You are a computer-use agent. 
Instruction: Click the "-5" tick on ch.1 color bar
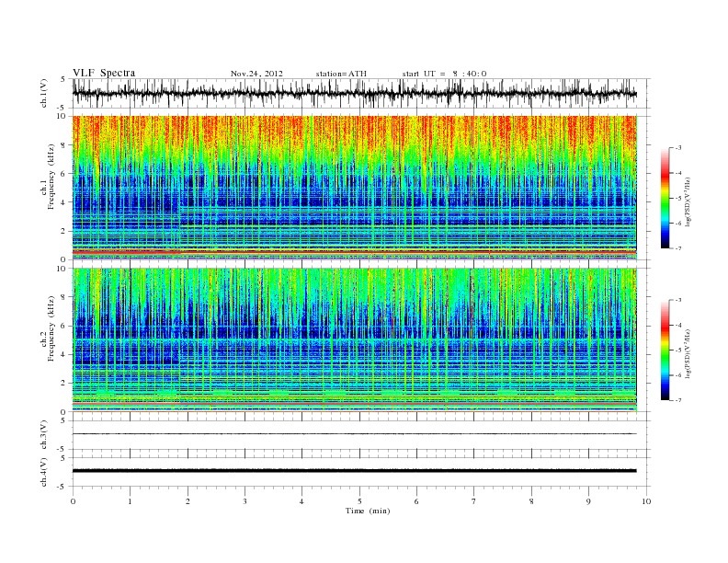point(677,199)
